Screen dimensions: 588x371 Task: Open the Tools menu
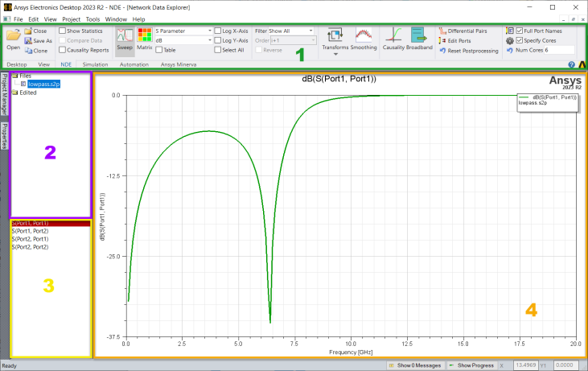pyautogui.click(x=93, y=19)
